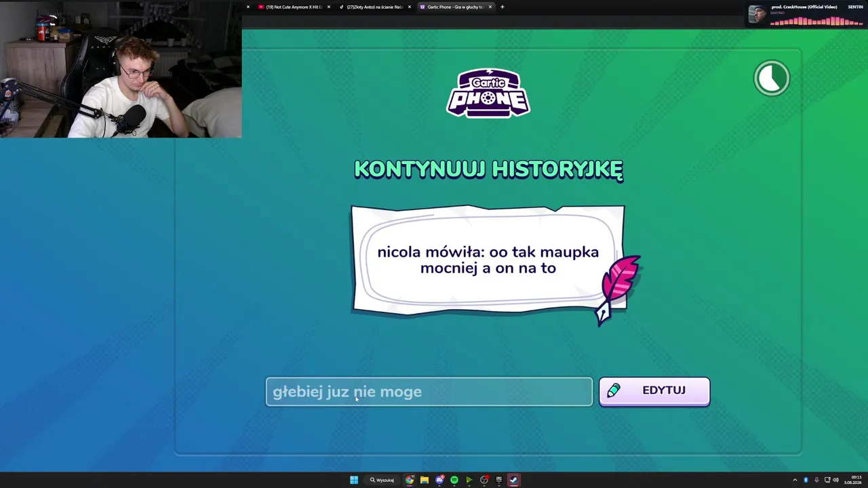Click the Bluetooth tray icon
The height and width of the screenshot is (488, 868).
806,480
